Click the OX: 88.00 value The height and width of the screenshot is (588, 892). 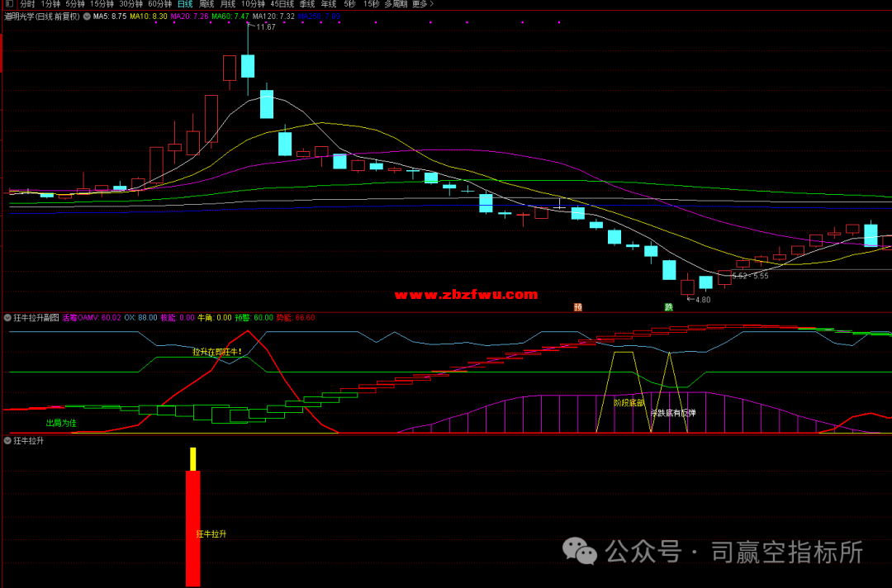140,318
